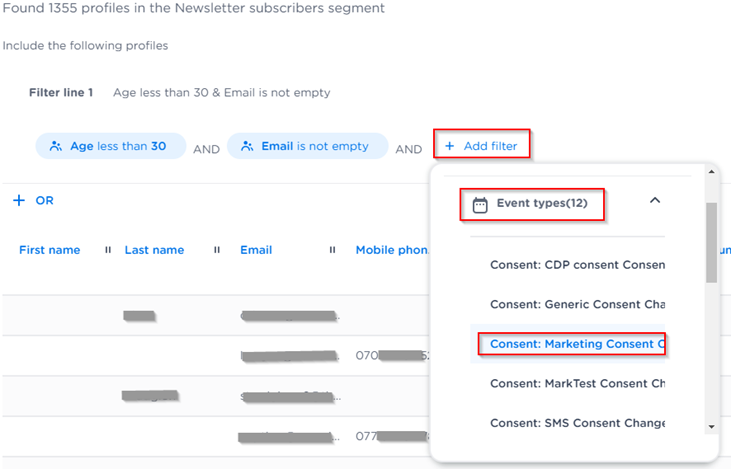Image resolution: width=731 pixels, height=469 pixels.
Task: Collapse the Event types chevron arrow
Action: [655, 201]
